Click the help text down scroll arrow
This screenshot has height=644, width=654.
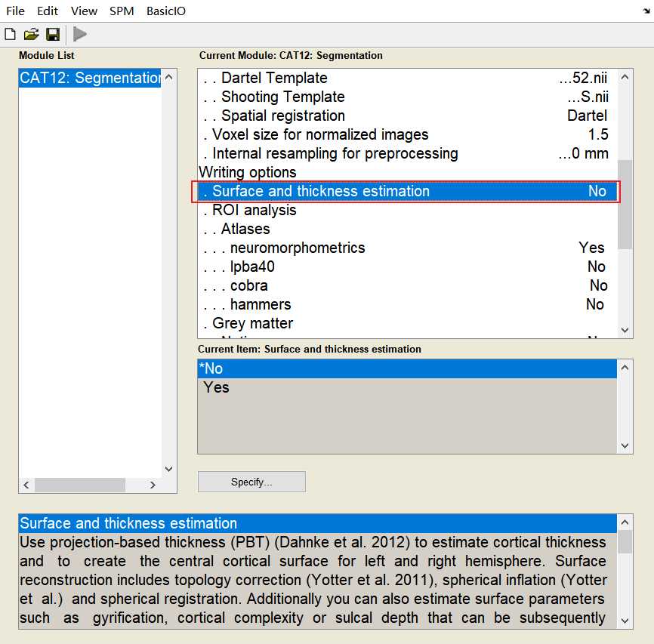625,621
